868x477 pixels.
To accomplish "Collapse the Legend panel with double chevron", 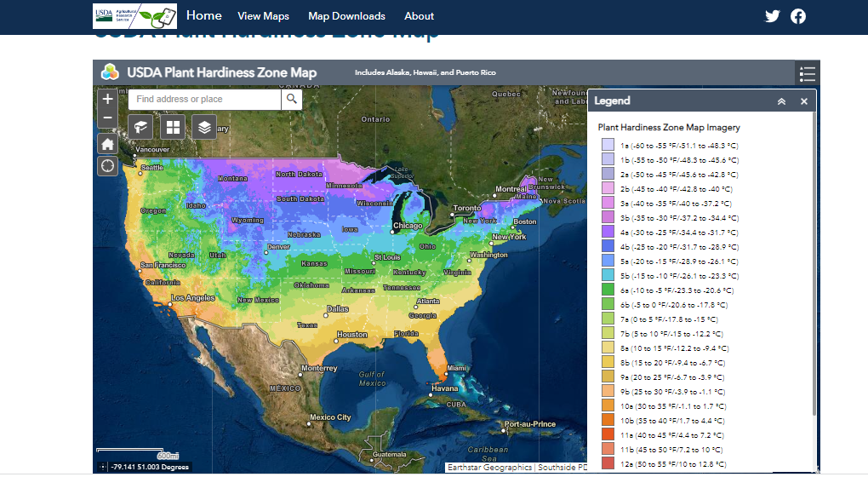I will 781,101.
